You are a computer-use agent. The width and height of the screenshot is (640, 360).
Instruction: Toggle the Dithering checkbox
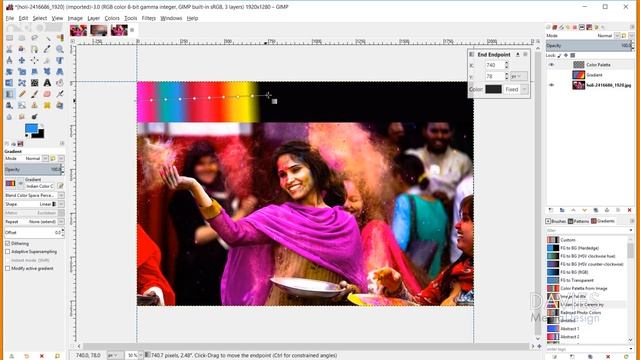(7, 243)
